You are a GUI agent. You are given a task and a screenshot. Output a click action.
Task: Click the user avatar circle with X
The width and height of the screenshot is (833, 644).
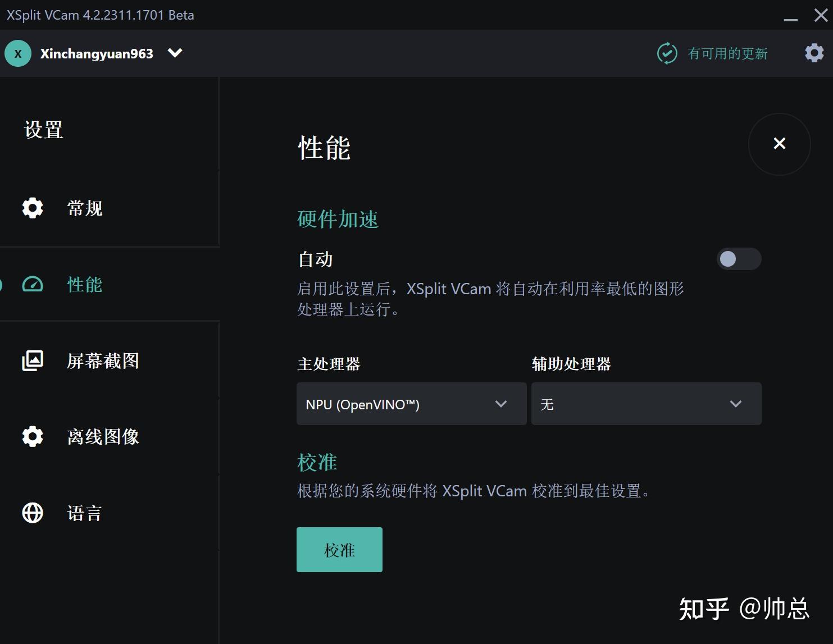coord(18,53)
